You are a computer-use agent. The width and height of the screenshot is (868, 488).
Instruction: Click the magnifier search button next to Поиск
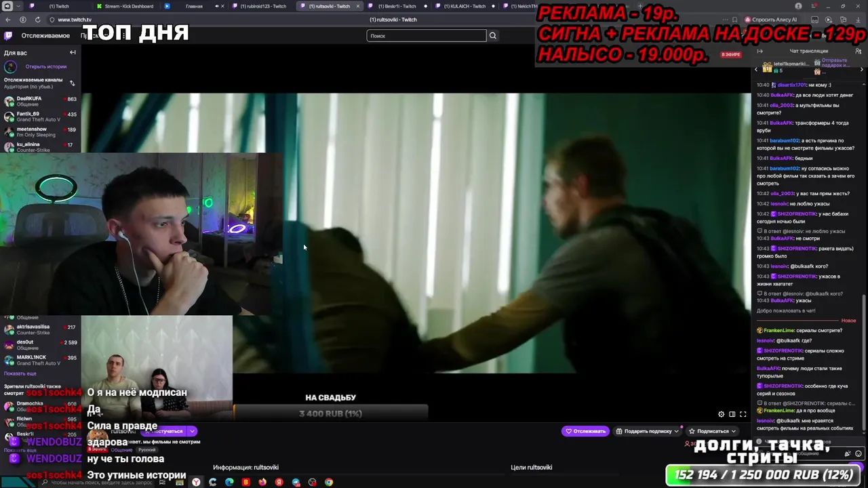point(493,35)
